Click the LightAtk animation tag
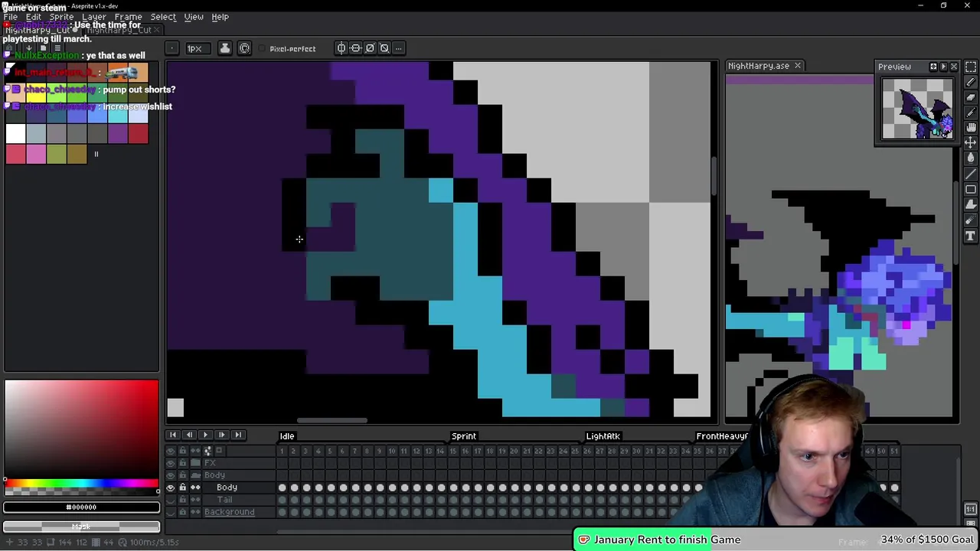The height and width of the screenshot is (551, 980). (x=603, y=436)
